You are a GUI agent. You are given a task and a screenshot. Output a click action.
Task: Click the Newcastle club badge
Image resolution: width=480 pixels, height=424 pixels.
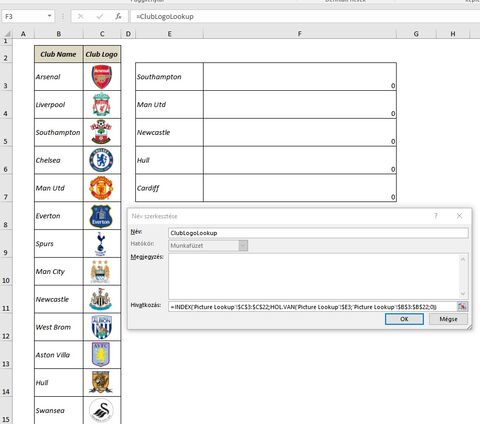click(101, 299)
